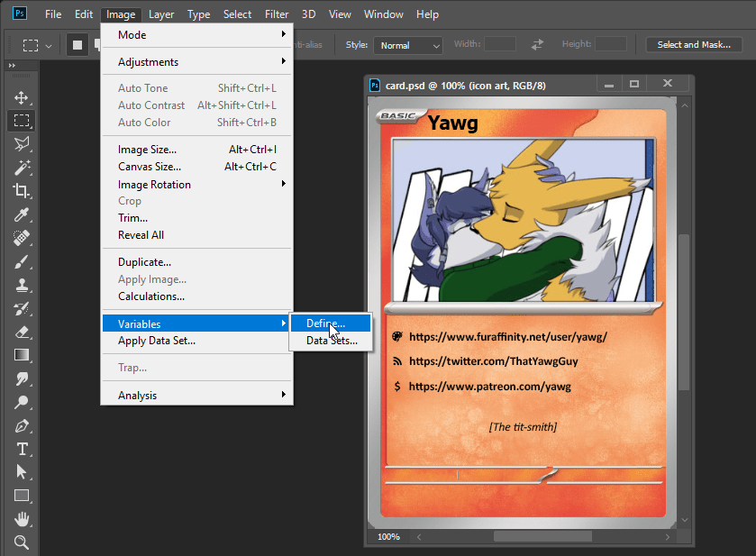Viewport: 756px width, 556px height.
Task: Pick the Eyedropper tool
Action: tap(22, 214)
